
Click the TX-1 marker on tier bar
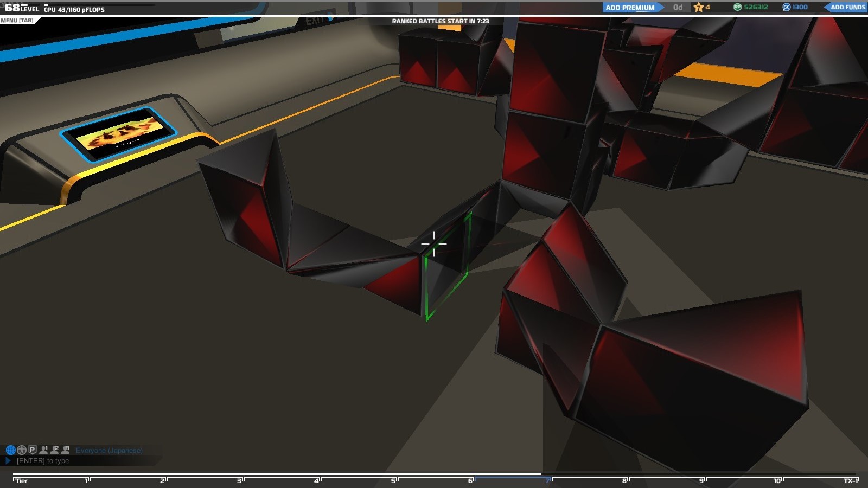coord(851,481)
